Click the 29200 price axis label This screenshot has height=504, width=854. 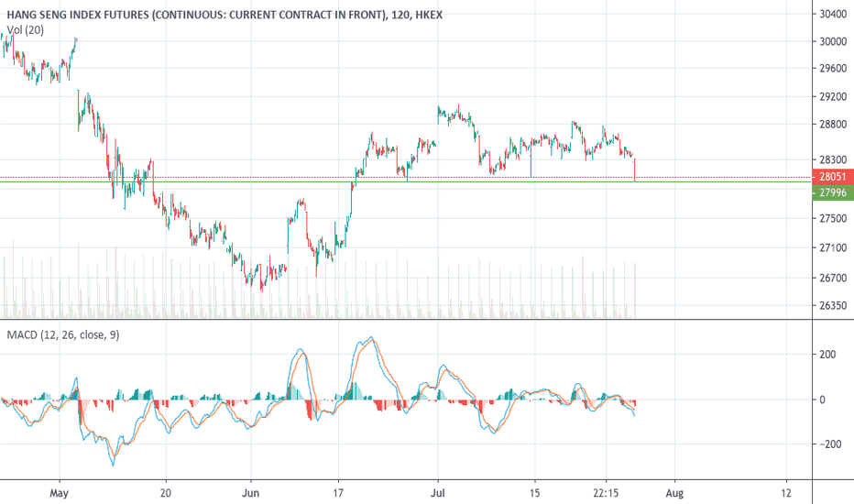click(x=833, y=97)
